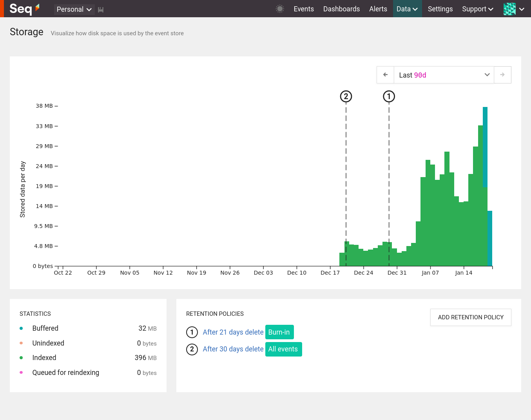Click the Indexed green legend dot
The width and height of the screenshot is (531, 420).
click(x=21, y=358)
